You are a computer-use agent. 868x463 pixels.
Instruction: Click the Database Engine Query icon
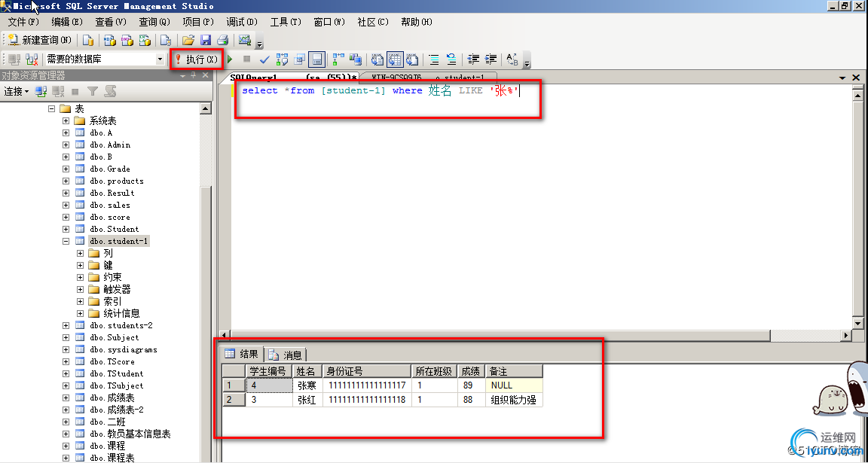tap(88, 40)
